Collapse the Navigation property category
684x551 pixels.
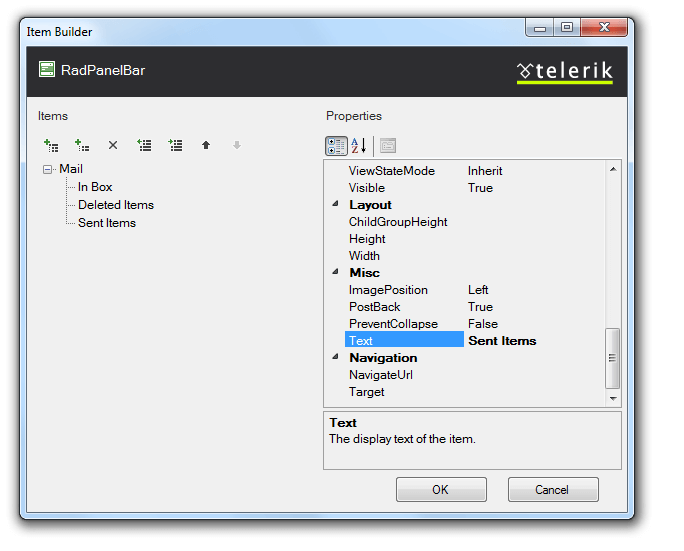pyautogui.click(x=336, y=358)
